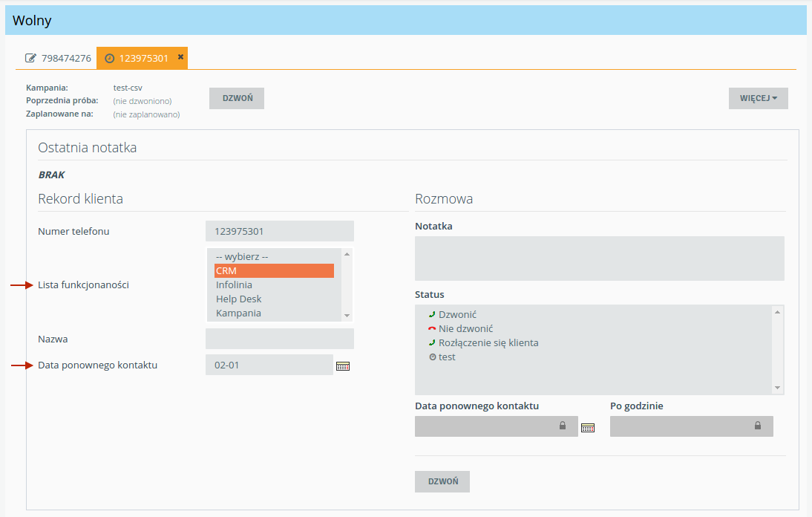This screenshot has height=517, width=812.
Task: Choose Help Desk from the list
Action: click(x=274, y=299)
